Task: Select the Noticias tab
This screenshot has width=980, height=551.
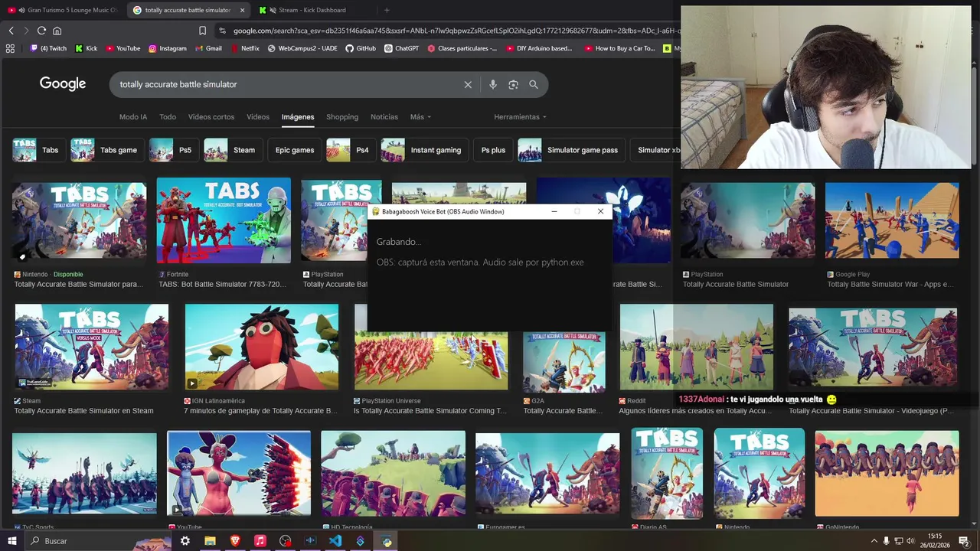Action: [384, 117]
